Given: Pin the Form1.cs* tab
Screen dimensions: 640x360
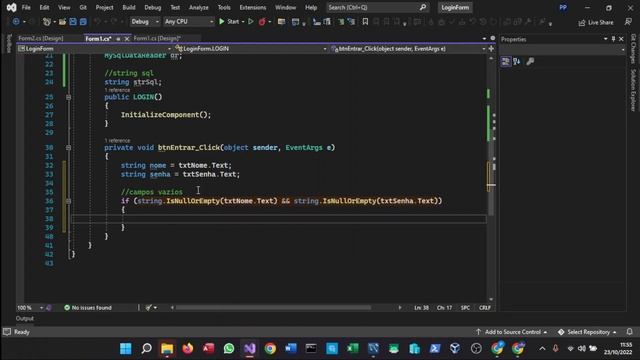Looking at the screenshot, I should point(118,39).
